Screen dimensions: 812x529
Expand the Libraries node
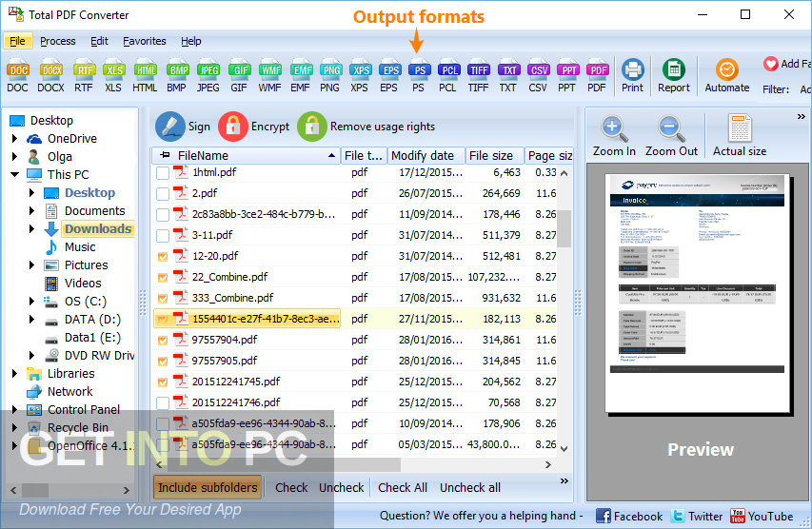[14, 373]
